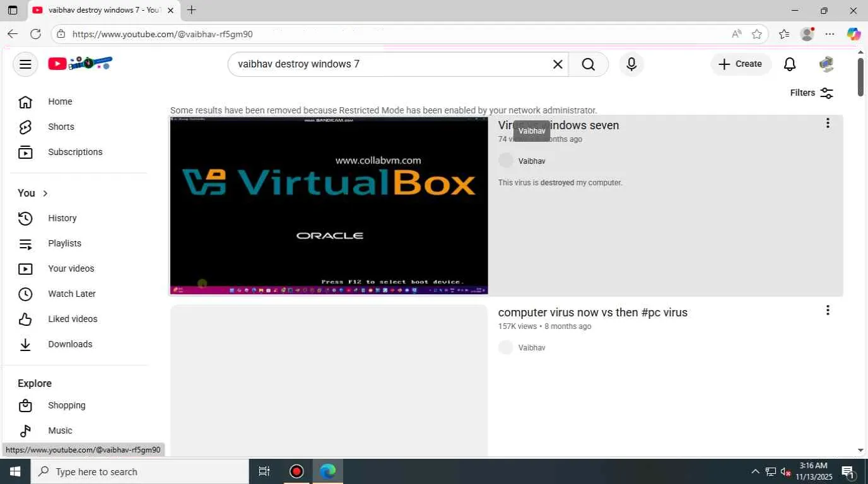
Task: Open the Filters options
Action: (x=812, y=93)
